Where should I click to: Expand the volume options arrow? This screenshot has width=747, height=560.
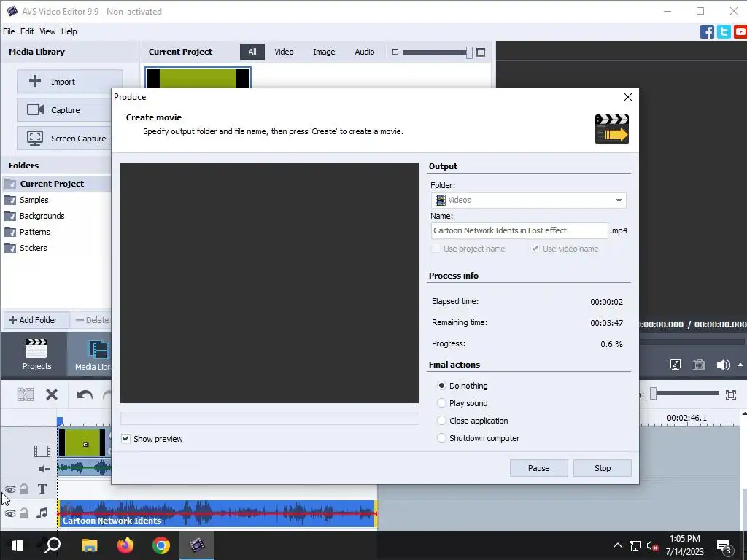(x=740, y=365)
